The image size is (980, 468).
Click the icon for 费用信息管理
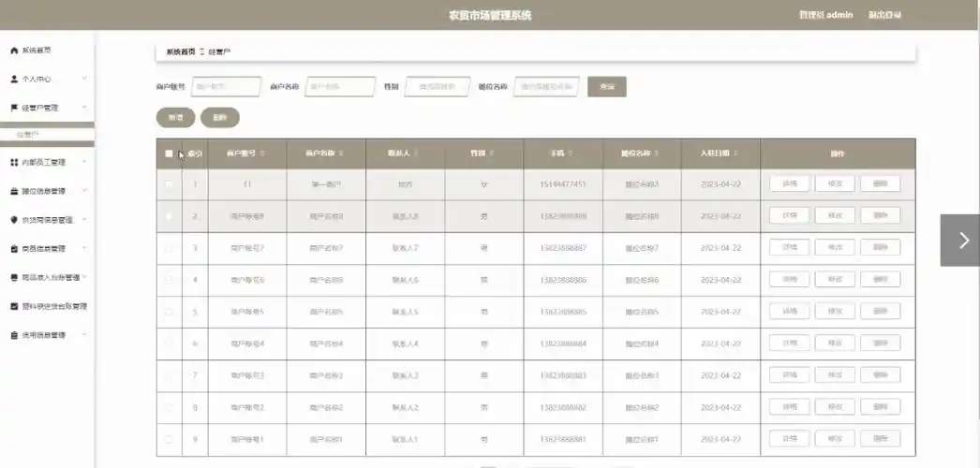14,335
